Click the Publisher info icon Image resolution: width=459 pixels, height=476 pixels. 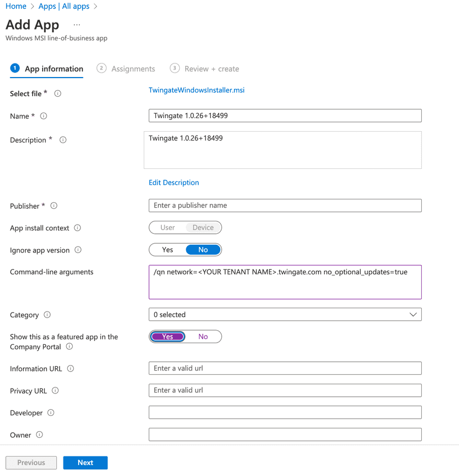pyautogui.click(x=54, y=206)
